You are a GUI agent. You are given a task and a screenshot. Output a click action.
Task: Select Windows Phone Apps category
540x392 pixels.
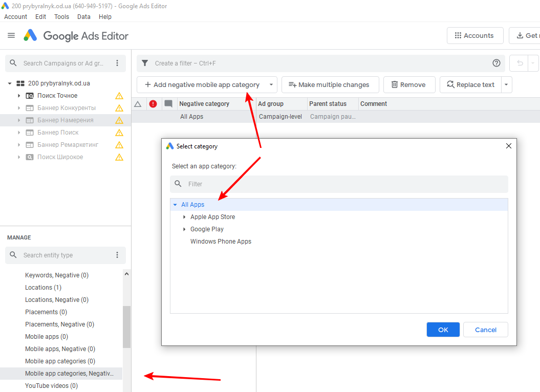(x=221, y=242)
